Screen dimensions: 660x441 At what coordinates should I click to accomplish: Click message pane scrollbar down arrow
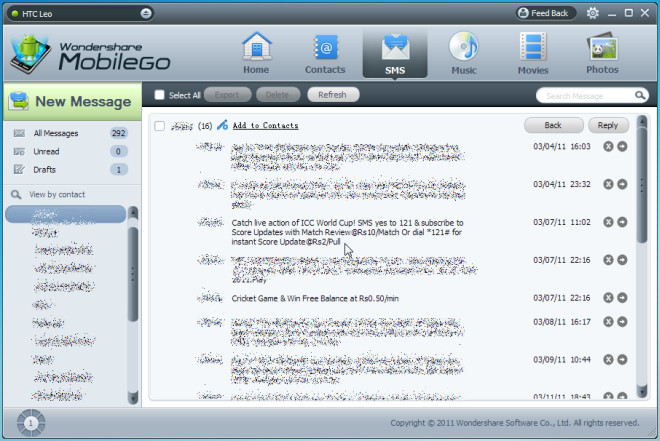click(642, 390)
